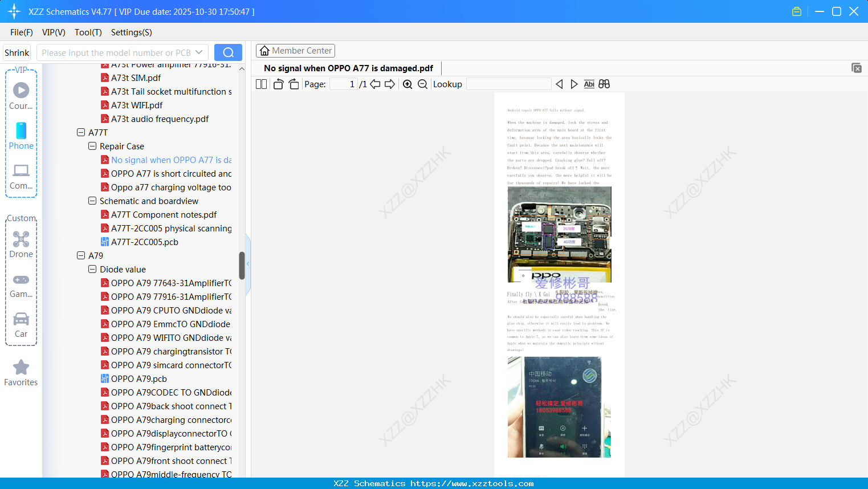Go to next page arrow

point(390,84)
